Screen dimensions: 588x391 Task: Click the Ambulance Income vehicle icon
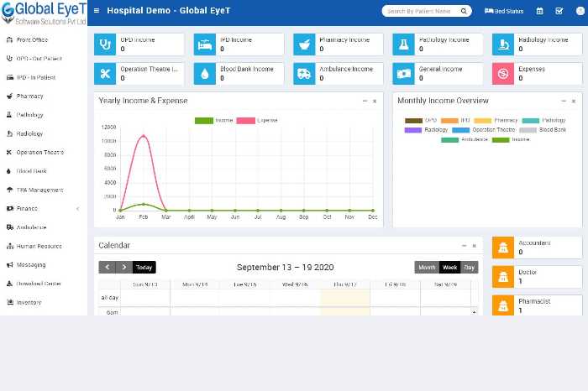point(305,74)
